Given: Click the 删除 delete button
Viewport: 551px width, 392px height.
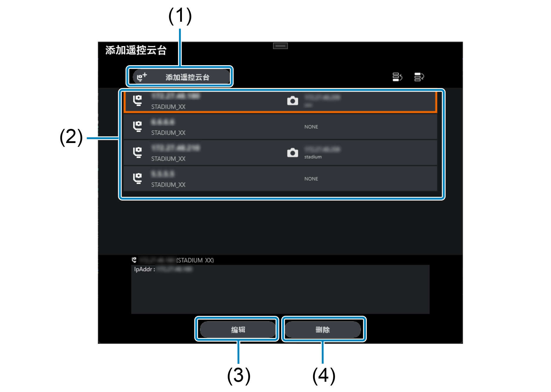Looking at the screenshot, I should coord(323,329).
